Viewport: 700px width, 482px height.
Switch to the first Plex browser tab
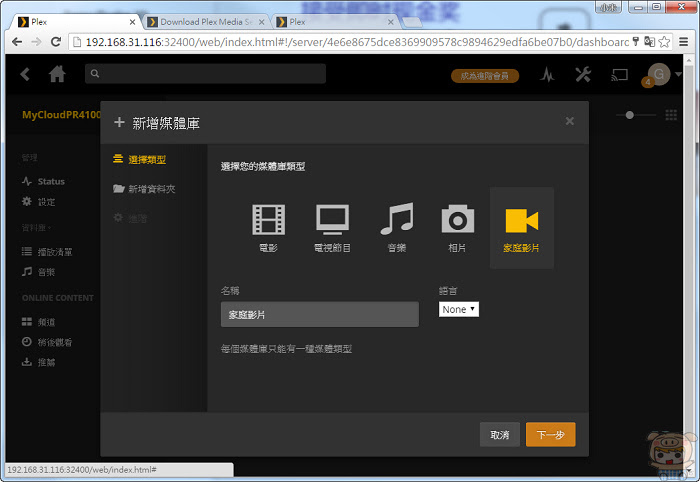point(74,22)
